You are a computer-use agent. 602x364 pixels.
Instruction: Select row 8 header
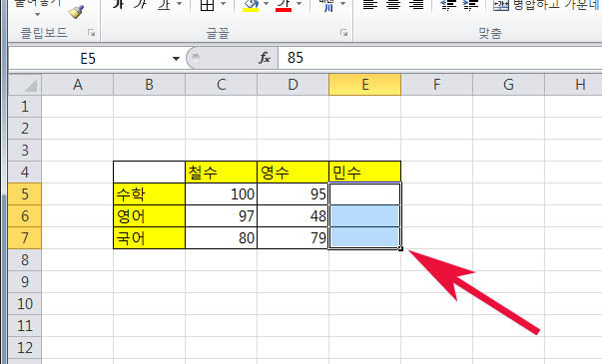click(x=25, y=259)
